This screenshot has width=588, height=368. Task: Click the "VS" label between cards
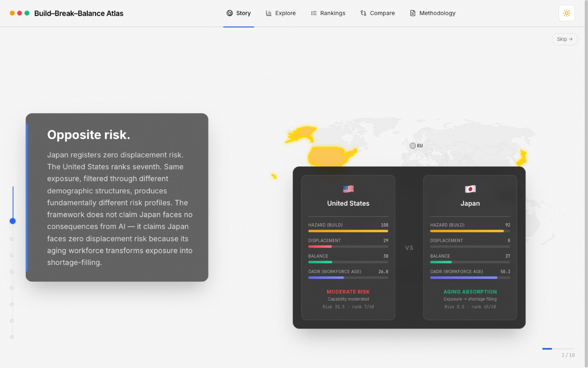(409, 248)
